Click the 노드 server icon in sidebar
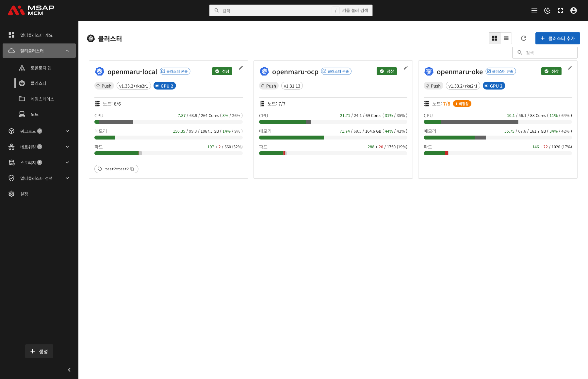The image size is (588, 379). tap(22, 114)
